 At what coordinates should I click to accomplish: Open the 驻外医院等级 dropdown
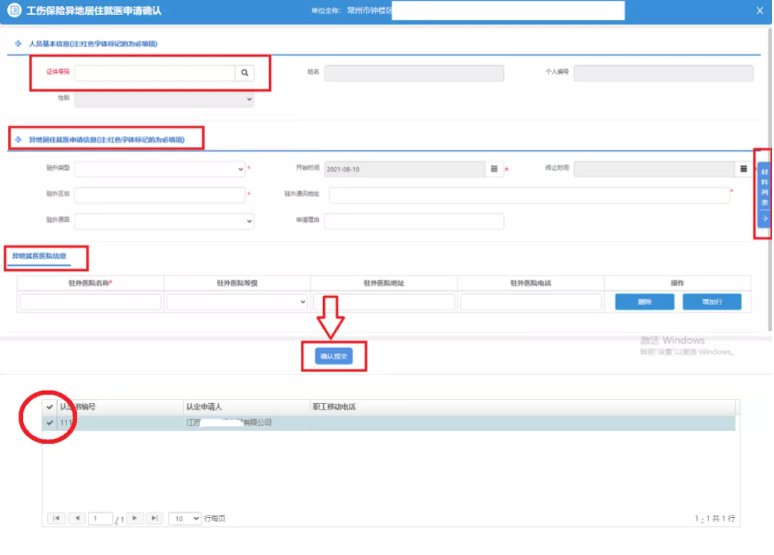click(x=236, y=301)
